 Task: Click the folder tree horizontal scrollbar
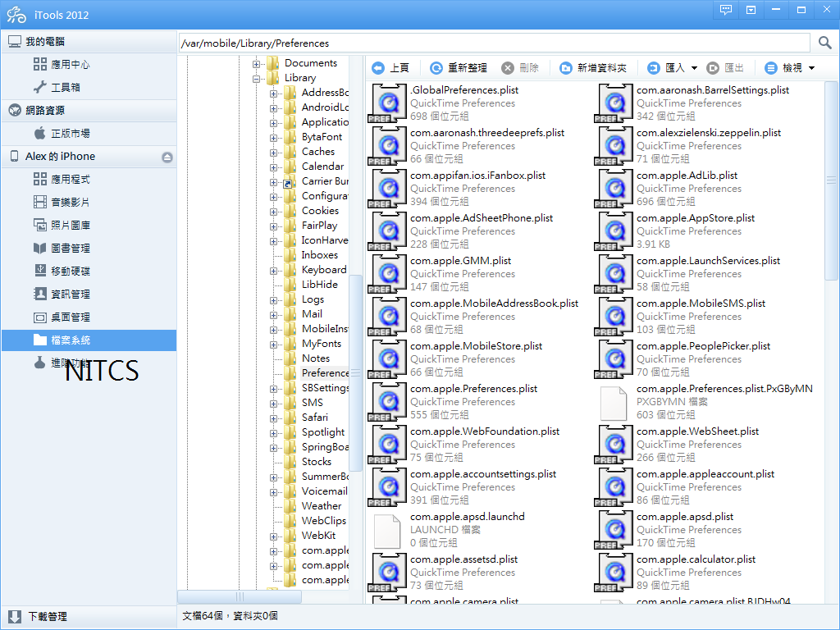240,596
